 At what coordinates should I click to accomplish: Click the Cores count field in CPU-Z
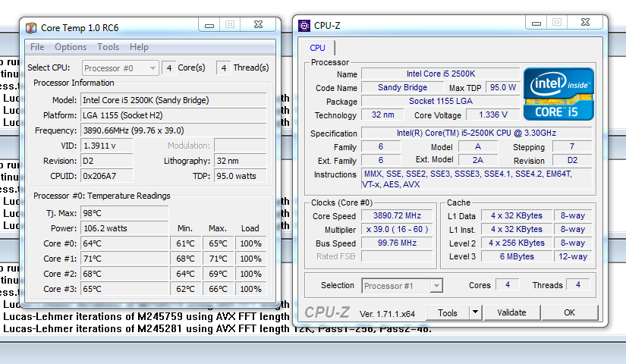point(507,284)
